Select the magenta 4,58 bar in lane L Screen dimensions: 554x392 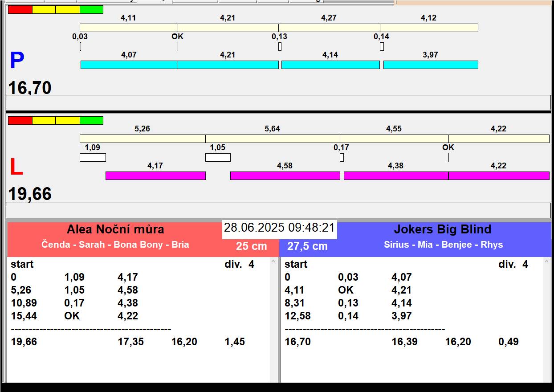(x=285, y=176)
